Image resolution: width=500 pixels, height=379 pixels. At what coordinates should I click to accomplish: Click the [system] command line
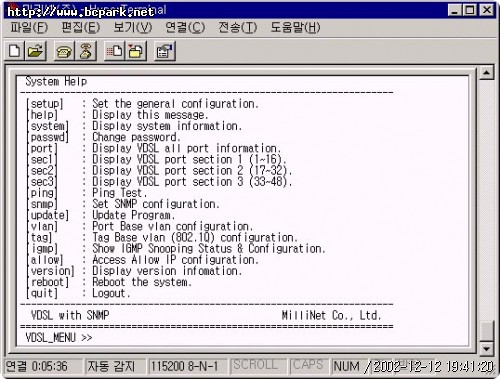pos(134,126)
